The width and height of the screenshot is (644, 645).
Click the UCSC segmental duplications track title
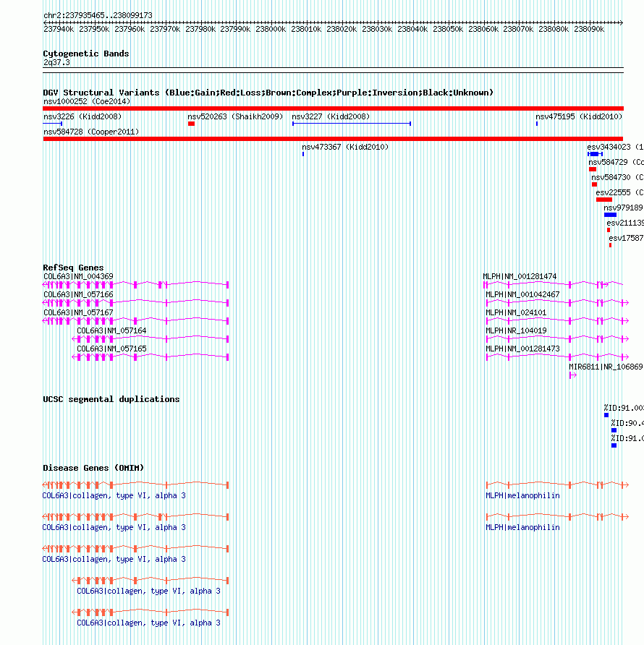coord(111,399)
